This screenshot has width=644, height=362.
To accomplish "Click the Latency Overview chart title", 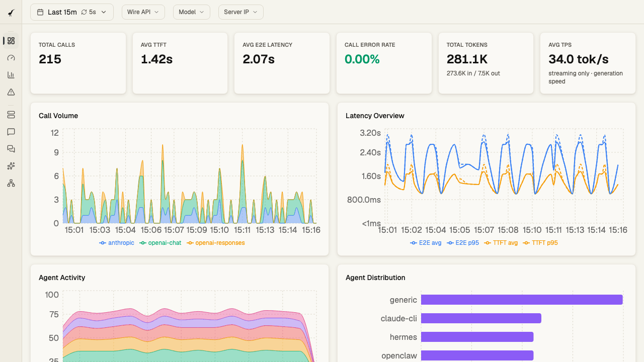I will [x=375, y=116].
